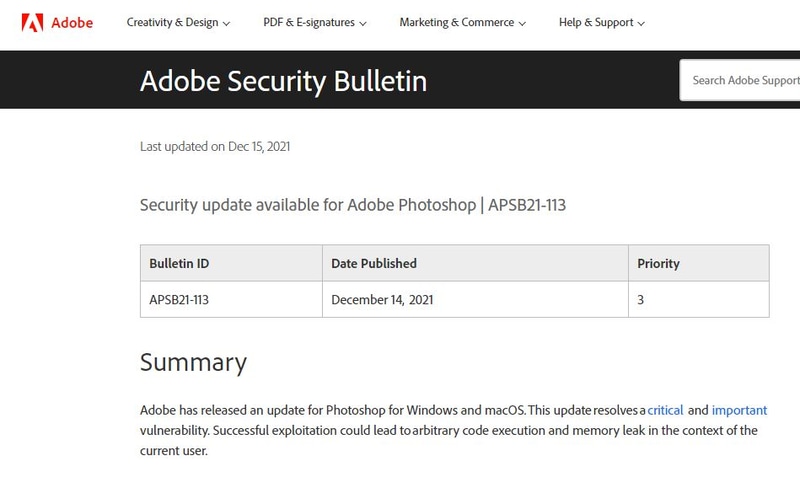Focus the Search Adobe Support field
Image resolution: width=800 pixels, height=504 pixels.
click(x=745, y=80)
